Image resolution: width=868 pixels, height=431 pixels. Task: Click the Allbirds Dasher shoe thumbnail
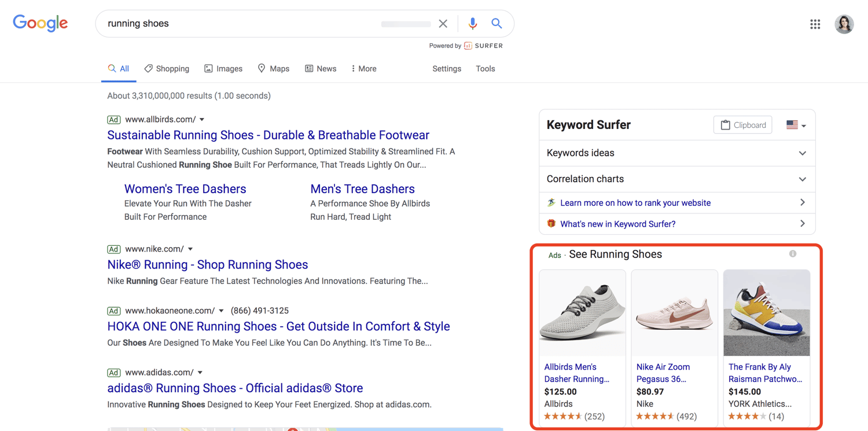click(x=582, y=313)
